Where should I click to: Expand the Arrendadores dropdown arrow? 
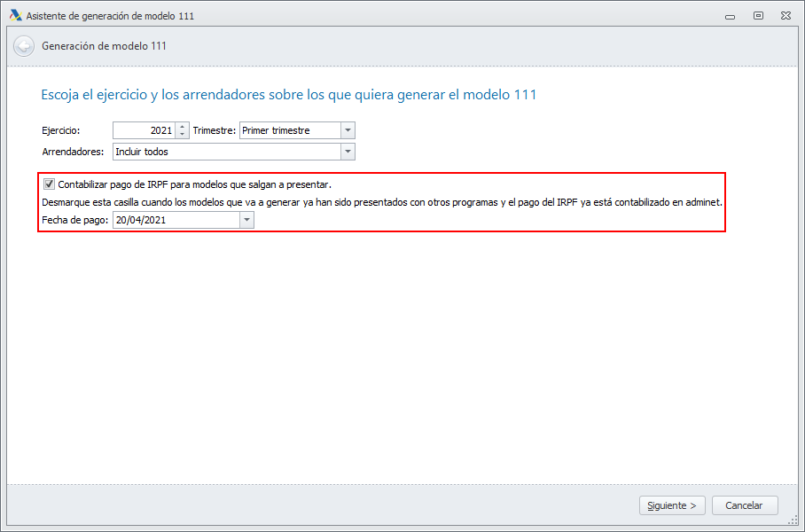coord(348,152)
